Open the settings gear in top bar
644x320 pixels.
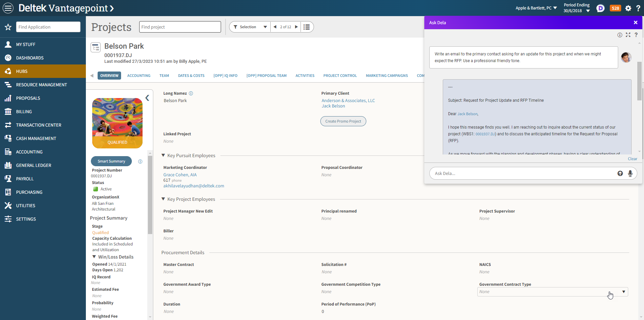628,8
